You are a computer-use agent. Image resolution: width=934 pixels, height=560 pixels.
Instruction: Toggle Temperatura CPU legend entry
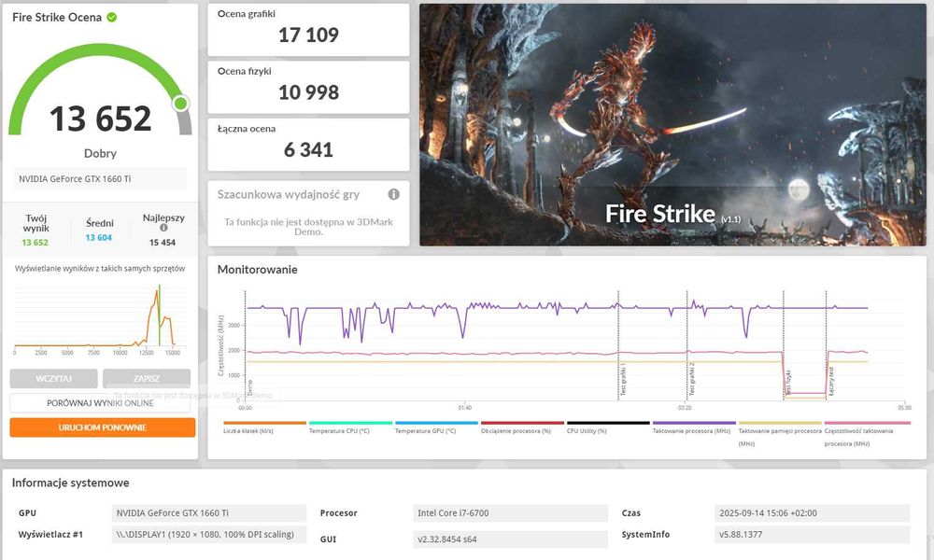[x=350, y=428]
